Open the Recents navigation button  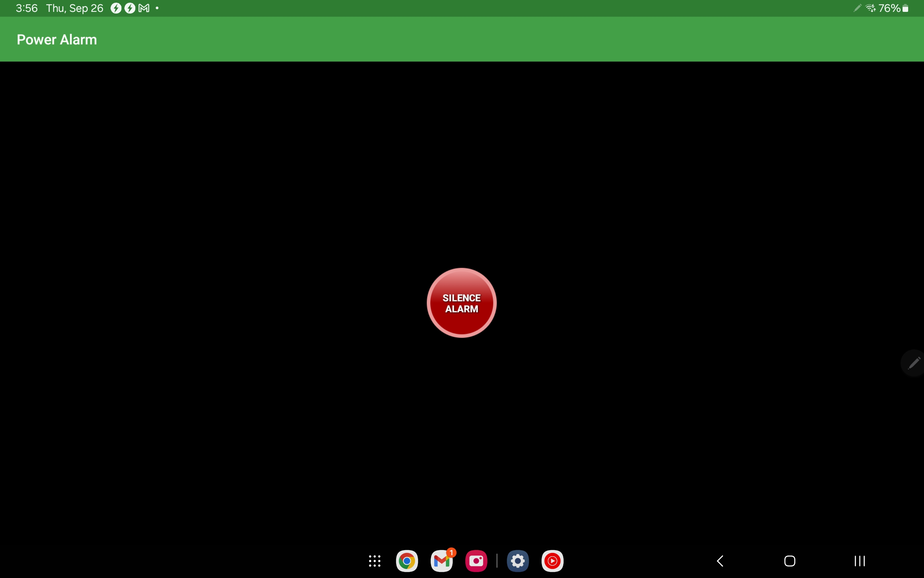[860, 561]
